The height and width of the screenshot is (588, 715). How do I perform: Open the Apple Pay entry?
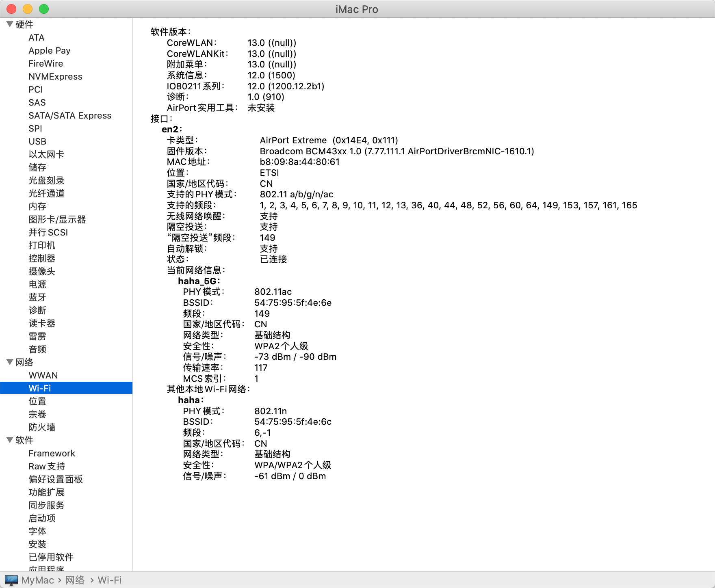tap(49, 50)
